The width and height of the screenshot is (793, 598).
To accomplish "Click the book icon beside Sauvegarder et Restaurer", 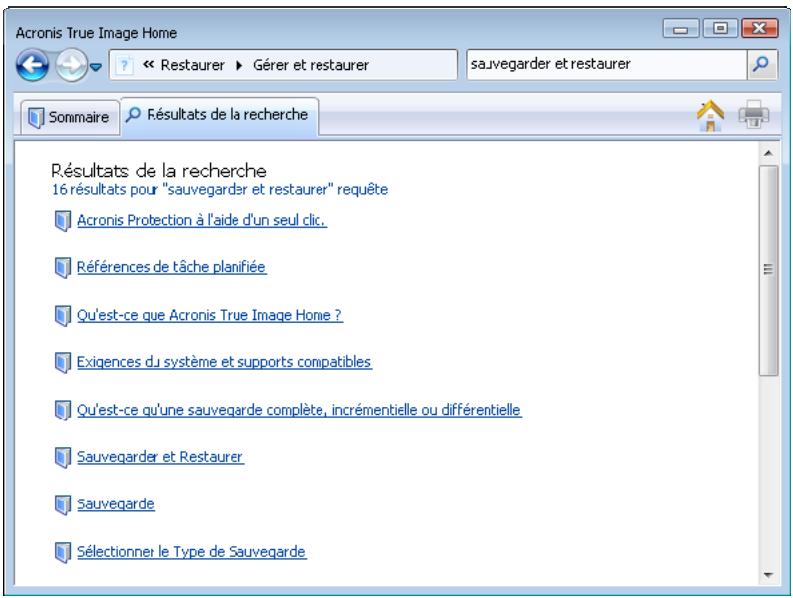I will pos(62,457).
